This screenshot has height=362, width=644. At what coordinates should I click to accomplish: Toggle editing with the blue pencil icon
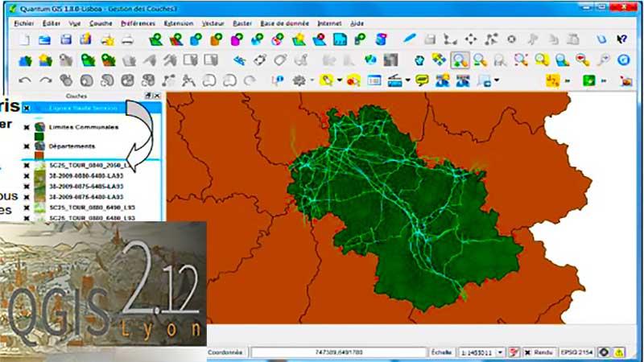click(409, 39)
